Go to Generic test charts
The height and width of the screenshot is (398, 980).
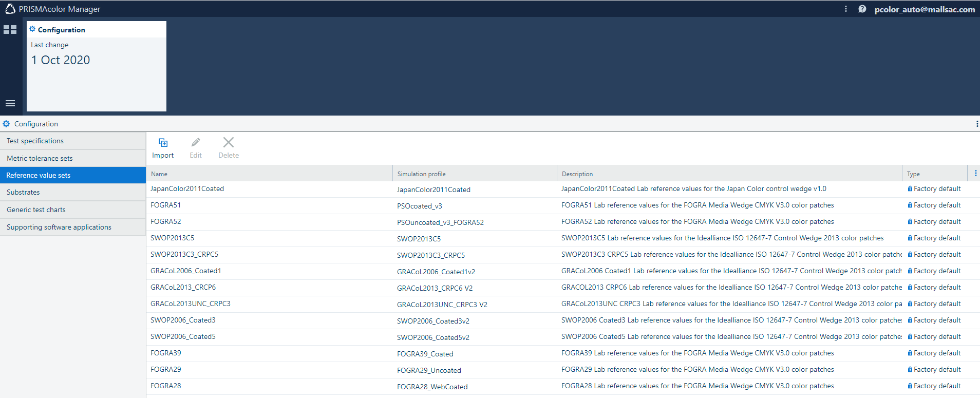pos(36,210)
